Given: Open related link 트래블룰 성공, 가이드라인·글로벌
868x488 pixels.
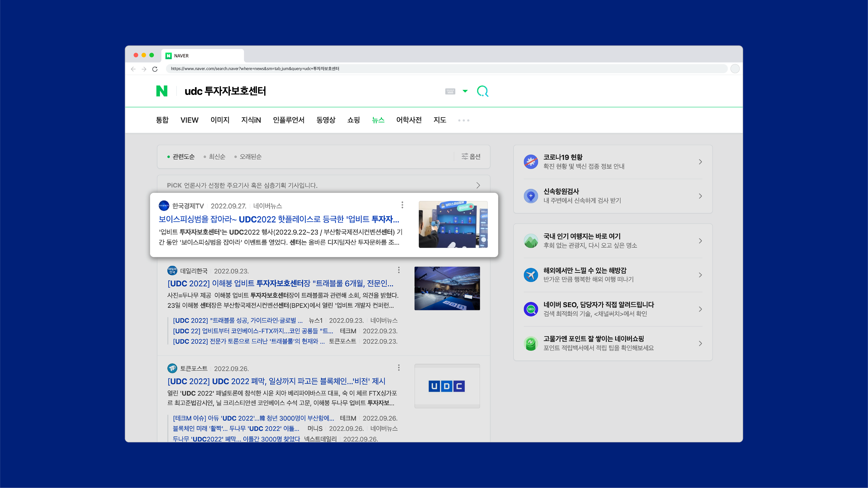Looking at the screenshot, I should (x=238, y=320).
